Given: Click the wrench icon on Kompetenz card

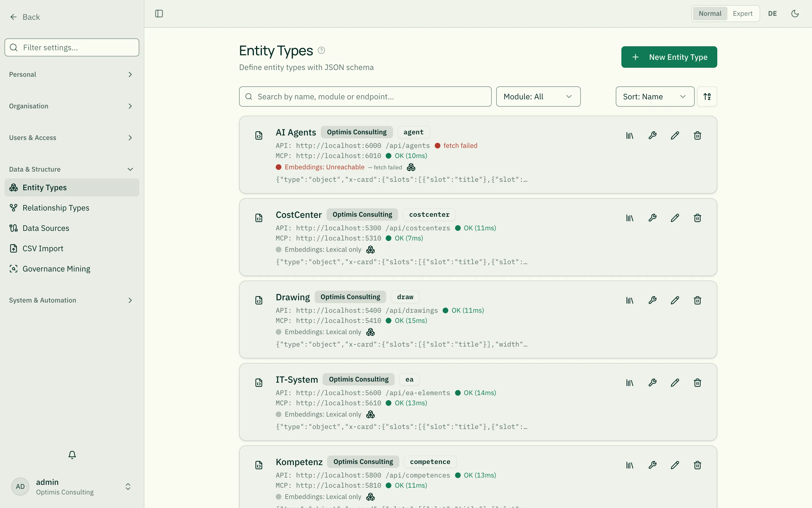Looking at the screenshot, I should click(652, 465).
